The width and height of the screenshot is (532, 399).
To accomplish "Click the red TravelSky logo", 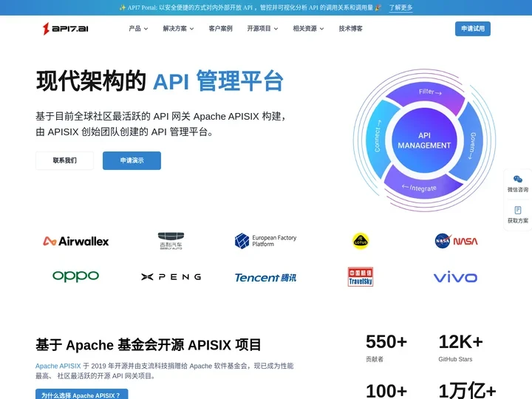I will coord(361,277).
